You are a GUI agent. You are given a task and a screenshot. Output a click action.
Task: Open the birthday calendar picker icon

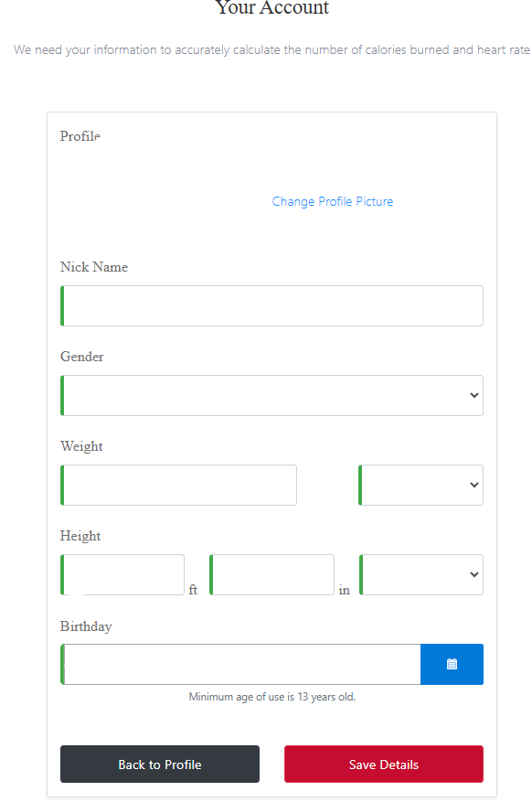point(452,664)
